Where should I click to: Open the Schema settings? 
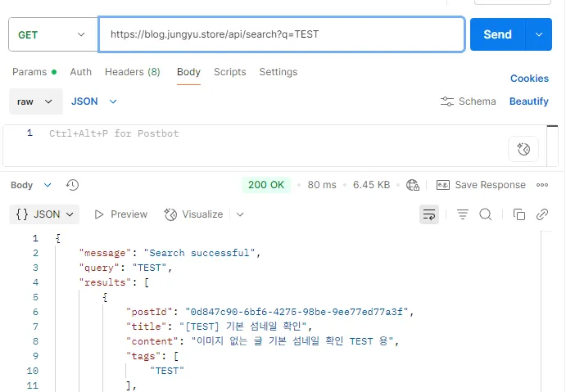point(468,101)
